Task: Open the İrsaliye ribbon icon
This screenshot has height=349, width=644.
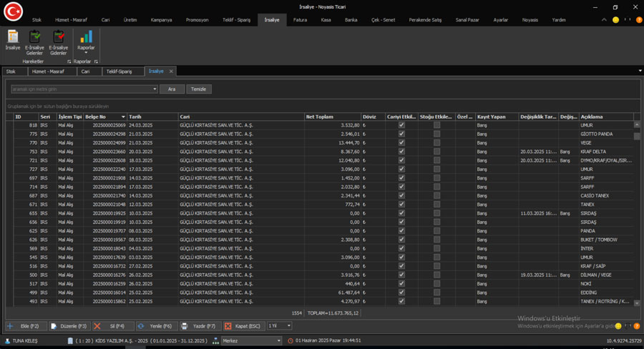Action: (13, 40)
